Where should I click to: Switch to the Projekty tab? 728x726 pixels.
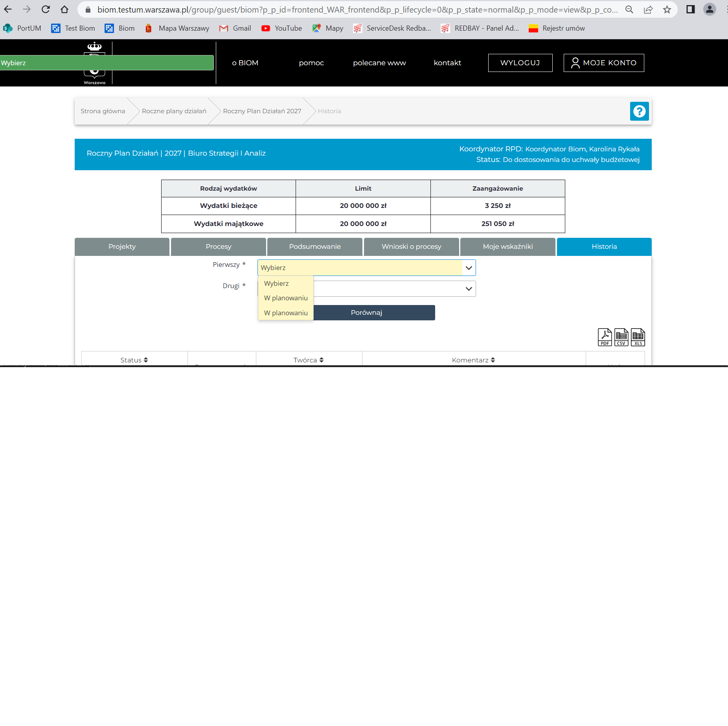[122, 247]
